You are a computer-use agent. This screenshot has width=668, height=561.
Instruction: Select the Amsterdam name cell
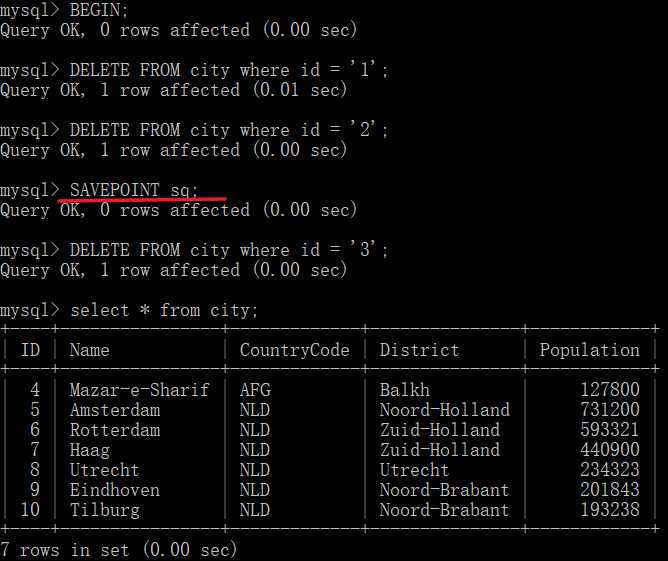pos(114,410)
